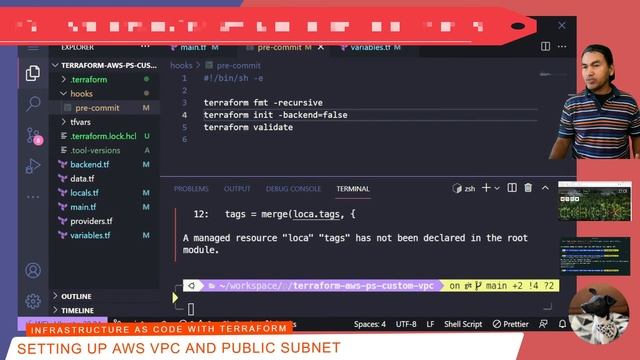Split the terminal panel

tap(512, 188)
